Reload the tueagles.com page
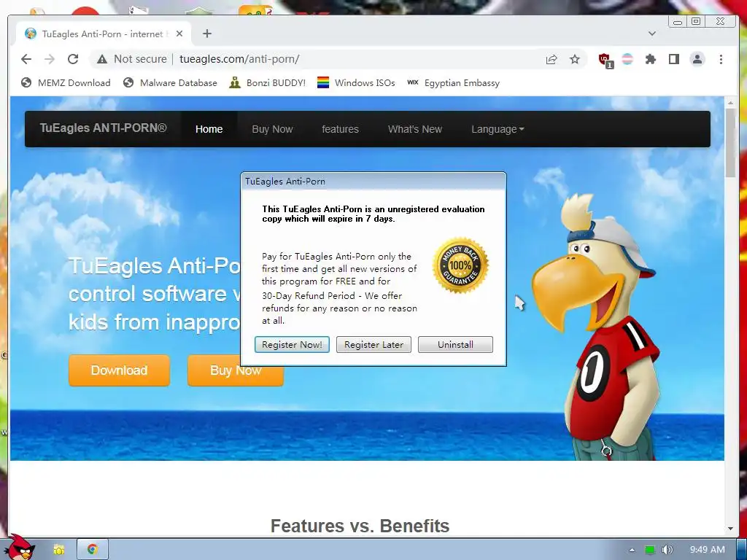The image size is (747, 560). pyautogui.click(x=73, y=59)
